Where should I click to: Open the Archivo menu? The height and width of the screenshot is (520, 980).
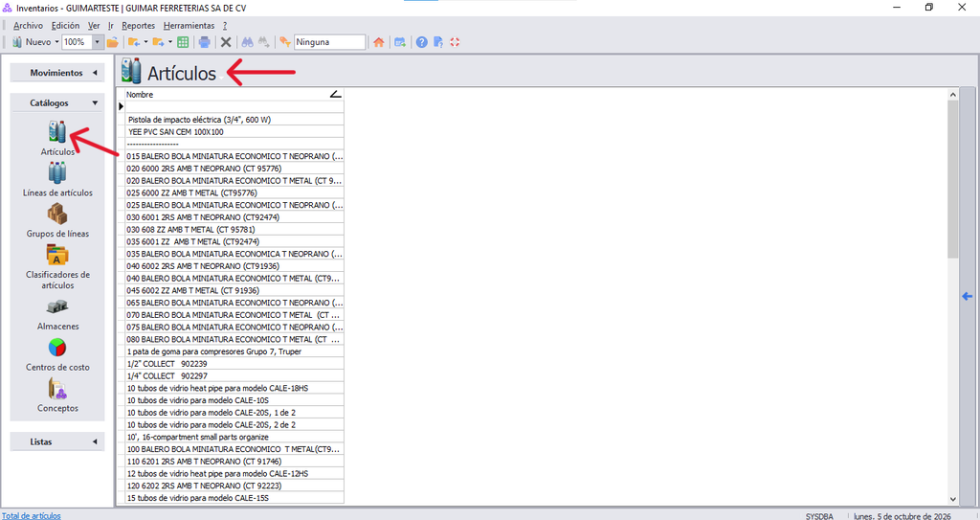point(28,26)
